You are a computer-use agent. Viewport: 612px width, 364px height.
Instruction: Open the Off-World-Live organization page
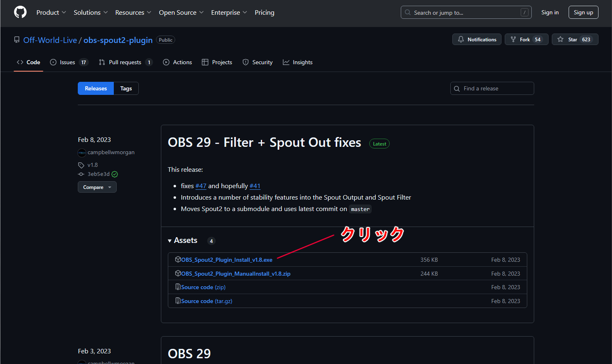(x=50, y=40)
